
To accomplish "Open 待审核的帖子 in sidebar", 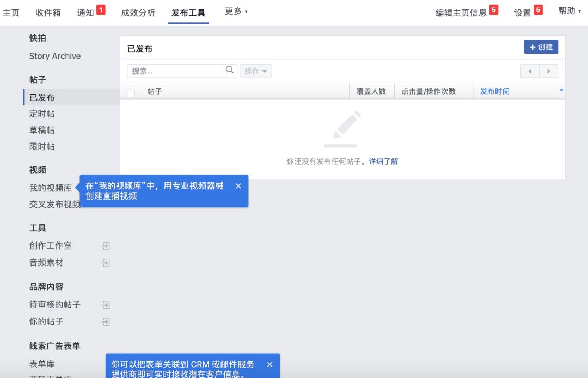I will point(55,305).
